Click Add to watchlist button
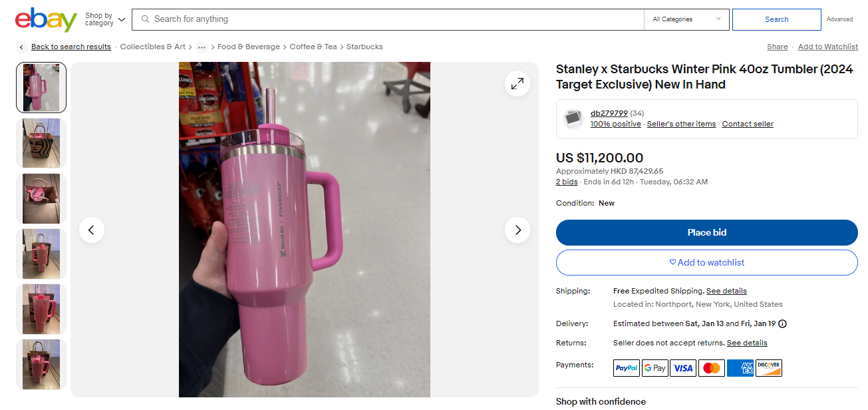The image size is (868, 410). (706, 263)
